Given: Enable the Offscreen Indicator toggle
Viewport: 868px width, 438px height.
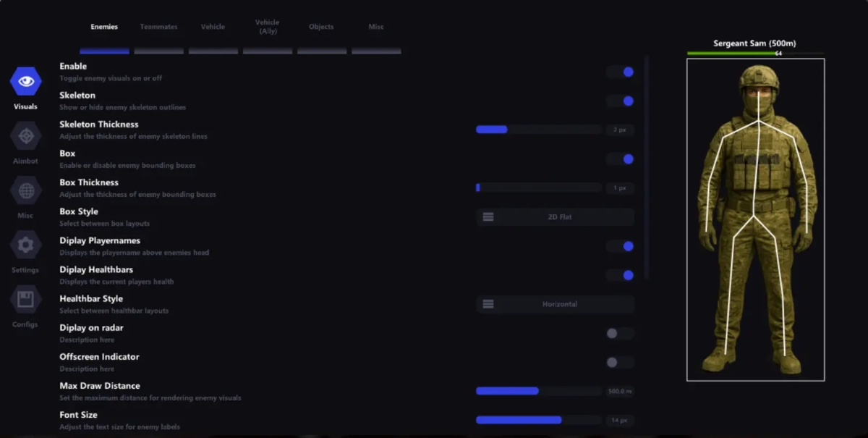Looking at the screenshot, I should [619, 363].
